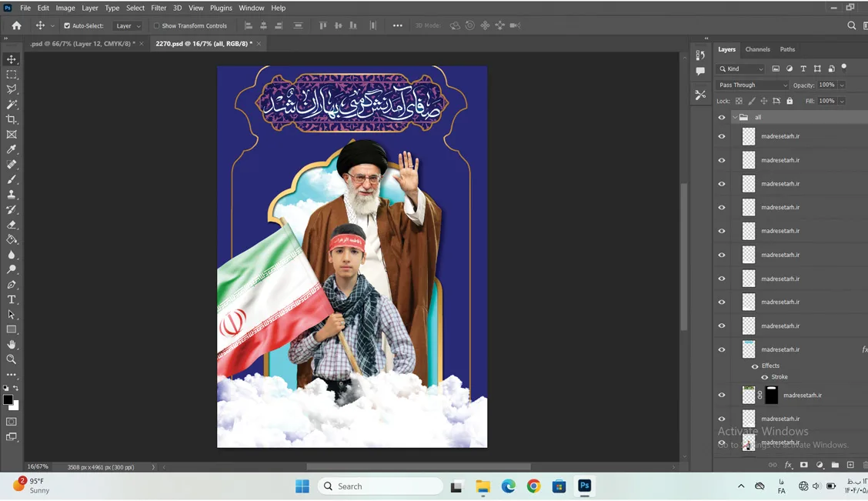Open the Plugins menu
This screenshot has height=501, width=868.
coord(221,8)
